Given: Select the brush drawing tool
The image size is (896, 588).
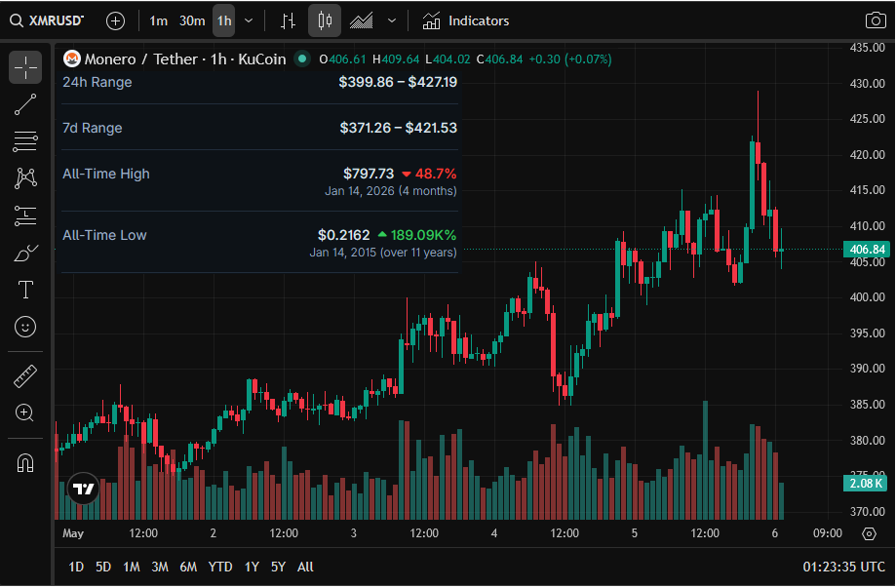Looking at the screenshot, I should 25,253.
